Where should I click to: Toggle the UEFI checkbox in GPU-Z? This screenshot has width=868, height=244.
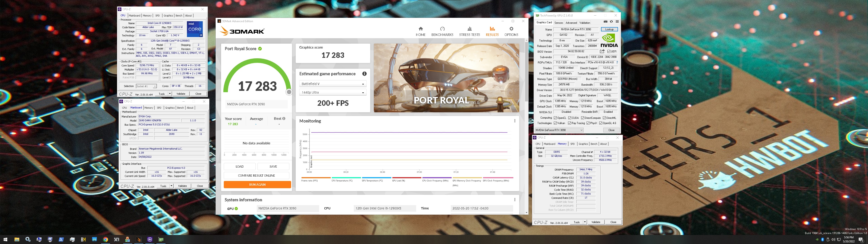[x=609, y=51]
